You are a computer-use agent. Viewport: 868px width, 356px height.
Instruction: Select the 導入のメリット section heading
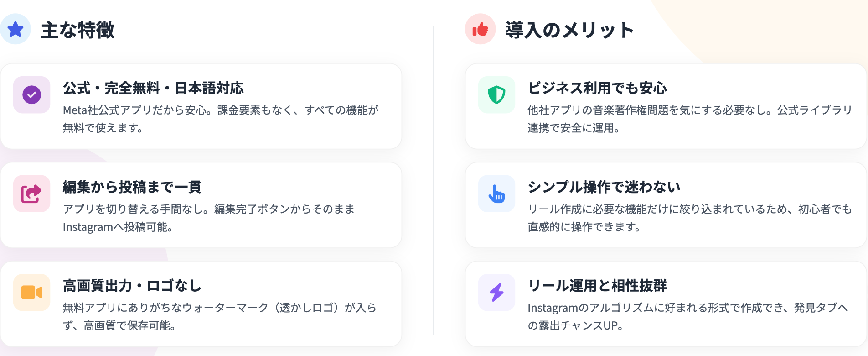(x=569, y=30)
